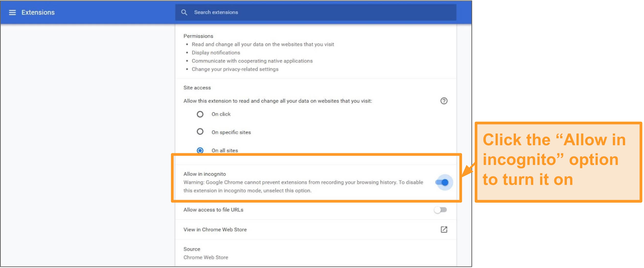Click Communicate with cooperating native applications text
Image resolution: width=644 pixels, height=268 pixels.
click(252, 61)
